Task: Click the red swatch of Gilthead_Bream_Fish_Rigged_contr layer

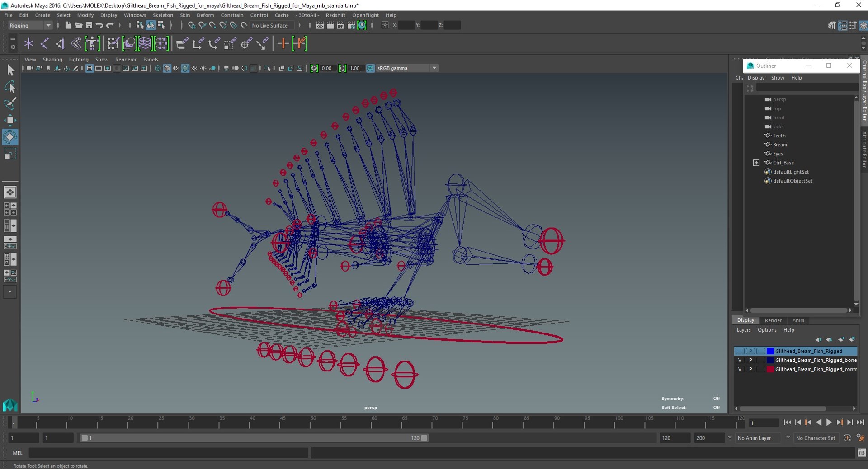Action: 770,369
